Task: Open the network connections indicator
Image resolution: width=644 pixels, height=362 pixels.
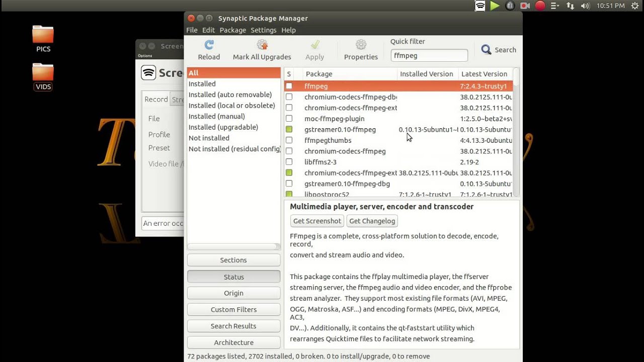Action: coord(570,6)
